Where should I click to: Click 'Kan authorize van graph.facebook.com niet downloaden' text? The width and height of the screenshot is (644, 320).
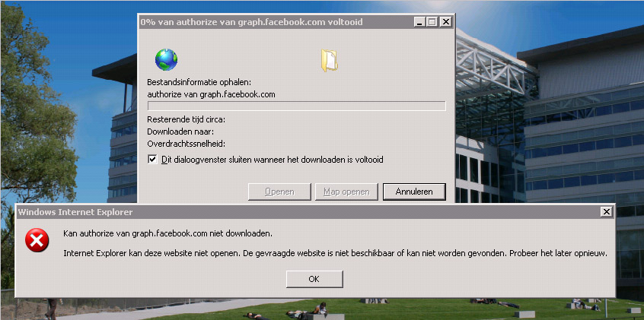click(167, 233)
